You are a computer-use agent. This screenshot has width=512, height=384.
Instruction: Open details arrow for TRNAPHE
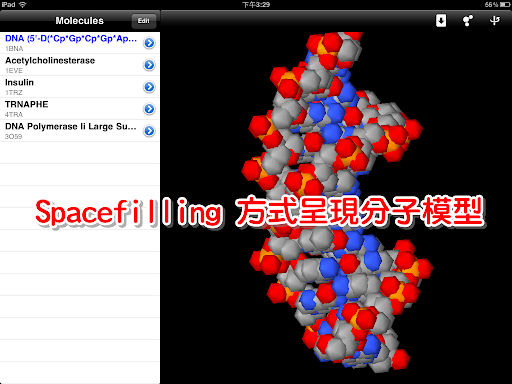click(149, 109)
